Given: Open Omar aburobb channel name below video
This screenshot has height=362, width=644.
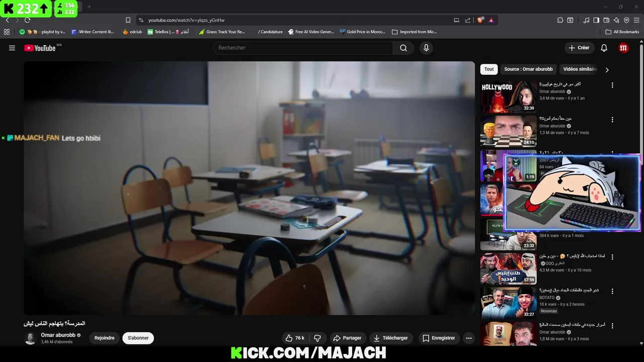Looking at the screenshot, I should click(58, 335).
